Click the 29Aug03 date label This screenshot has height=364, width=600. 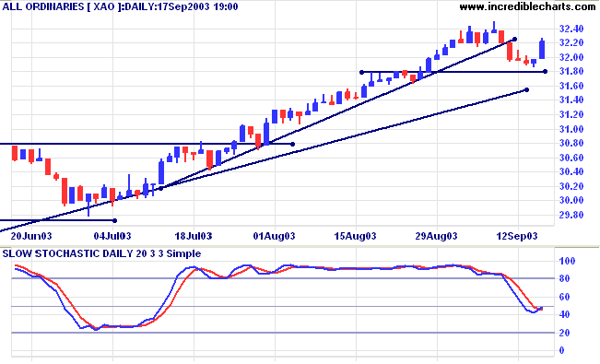[x=437, y=236]
